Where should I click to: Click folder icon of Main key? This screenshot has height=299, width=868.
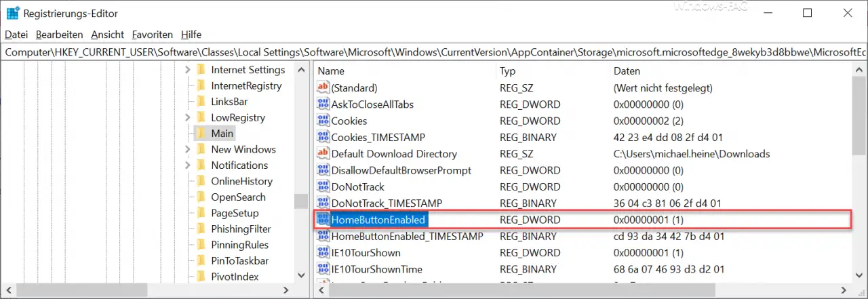click(x=201, y=134)
